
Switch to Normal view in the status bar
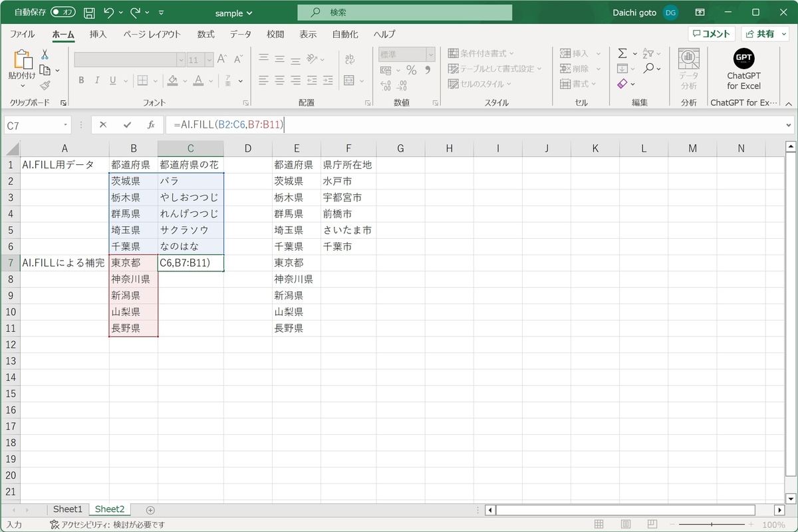point(599,525)
